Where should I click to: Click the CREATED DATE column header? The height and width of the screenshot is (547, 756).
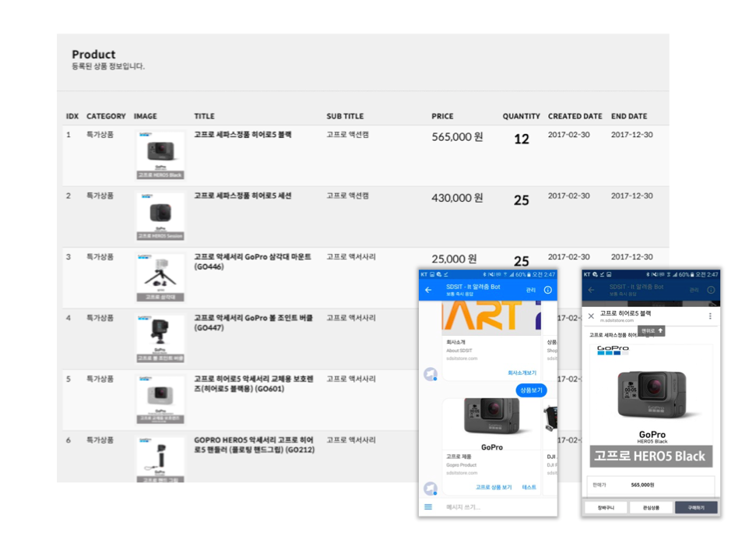click(x=575, y=116)
